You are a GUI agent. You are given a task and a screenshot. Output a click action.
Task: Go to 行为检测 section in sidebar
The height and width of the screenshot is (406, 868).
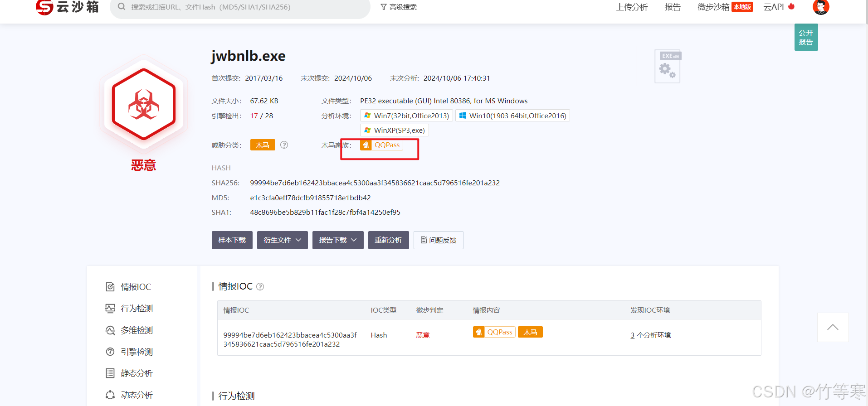pyautogui.click(x=137, y=309)
